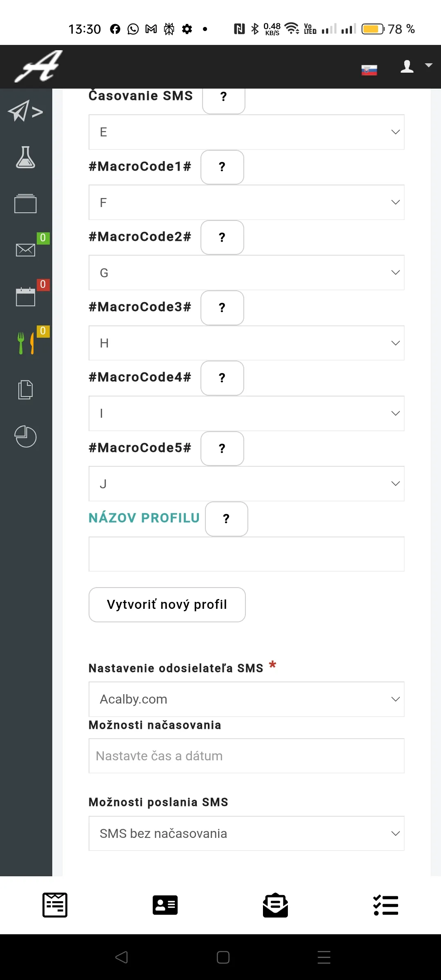Click Vytvoriť nový profil button

(167, 605)
